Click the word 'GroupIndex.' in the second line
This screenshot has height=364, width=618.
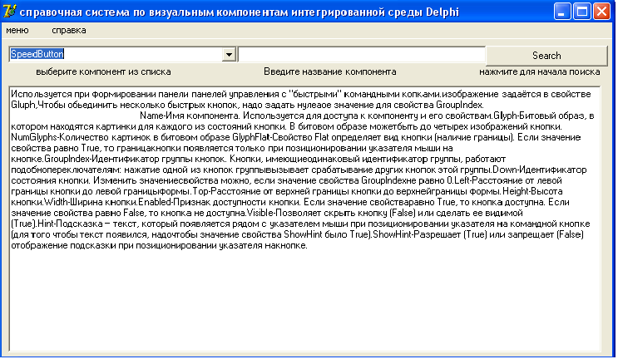(x=460, y=105)
